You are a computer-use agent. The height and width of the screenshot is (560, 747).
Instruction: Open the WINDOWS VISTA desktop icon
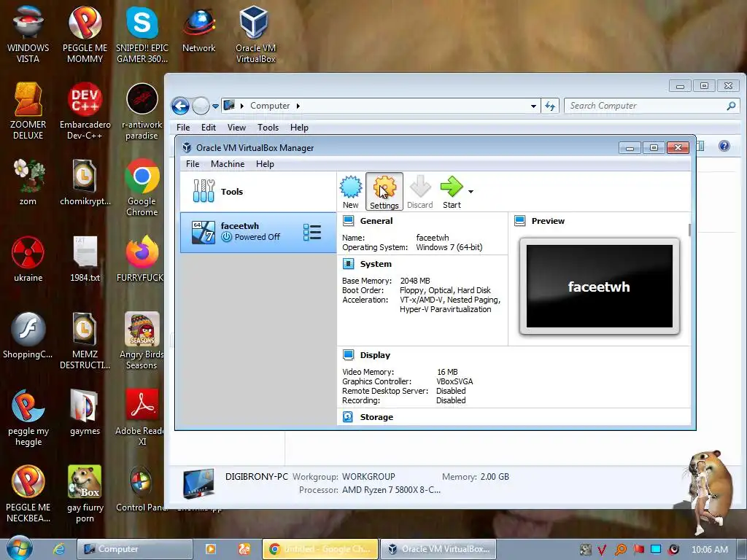tap(28, 34)
